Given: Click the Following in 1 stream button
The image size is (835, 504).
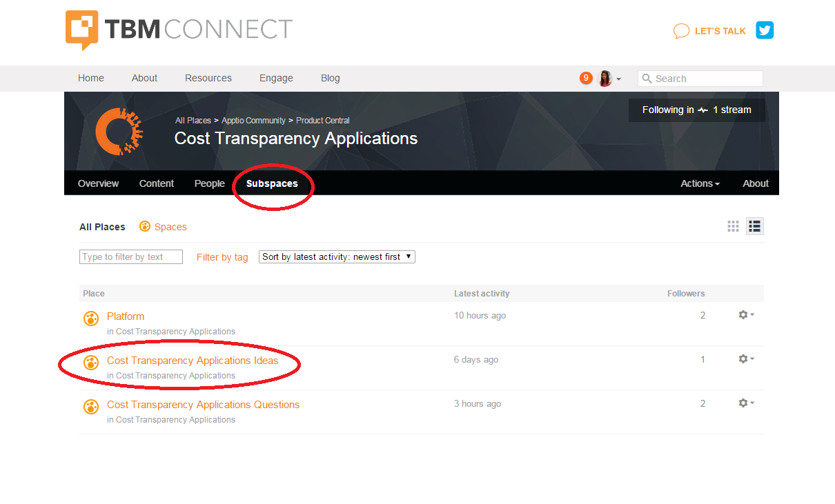Looking at the screenshot, I should coord(697,110).
